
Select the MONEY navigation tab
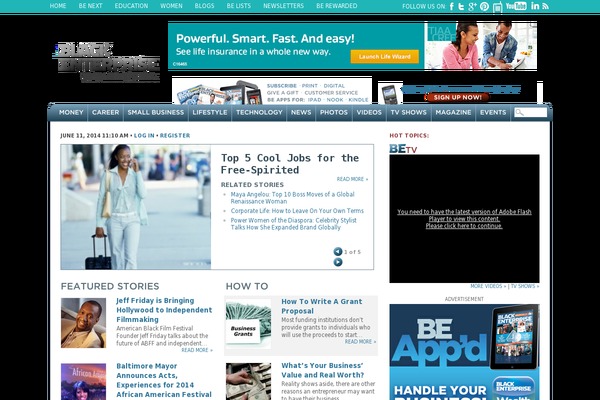71,112
